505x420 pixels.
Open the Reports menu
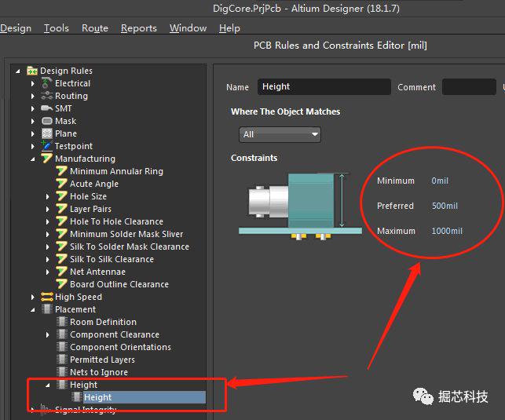(139, 28)
